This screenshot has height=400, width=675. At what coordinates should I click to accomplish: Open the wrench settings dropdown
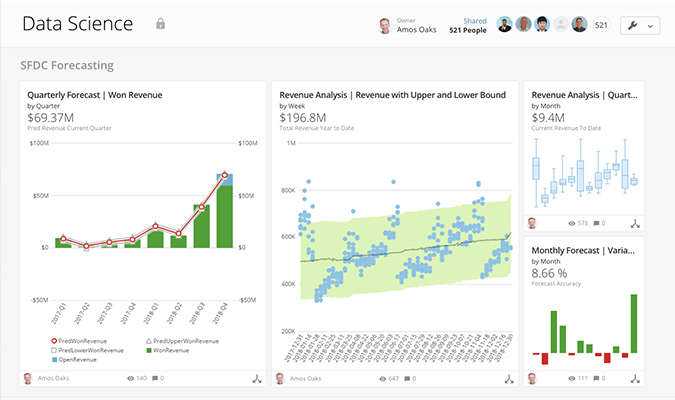tap(640, 25)
